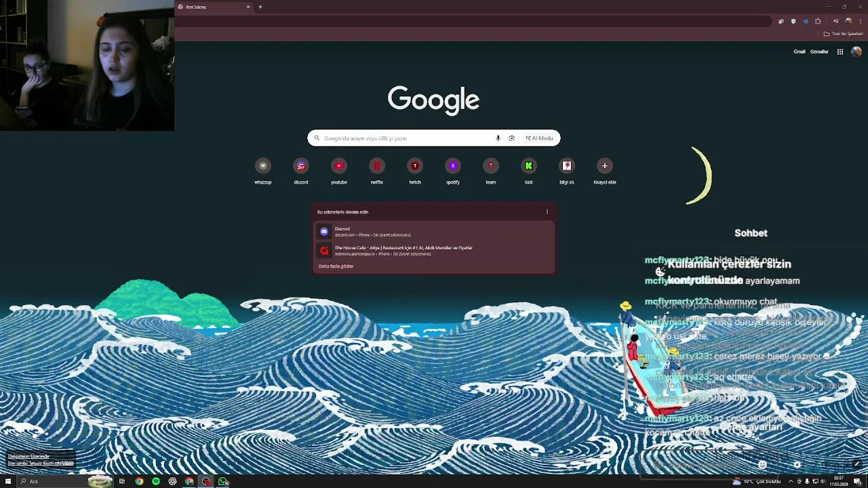Click the blue sound-wave extension icon
The height and width of the screenshot is (488, 868).
(806, 21)
